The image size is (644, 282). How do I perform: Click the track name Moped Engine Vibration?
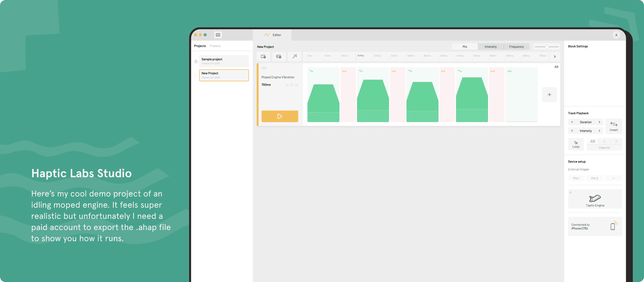point(278,77)
